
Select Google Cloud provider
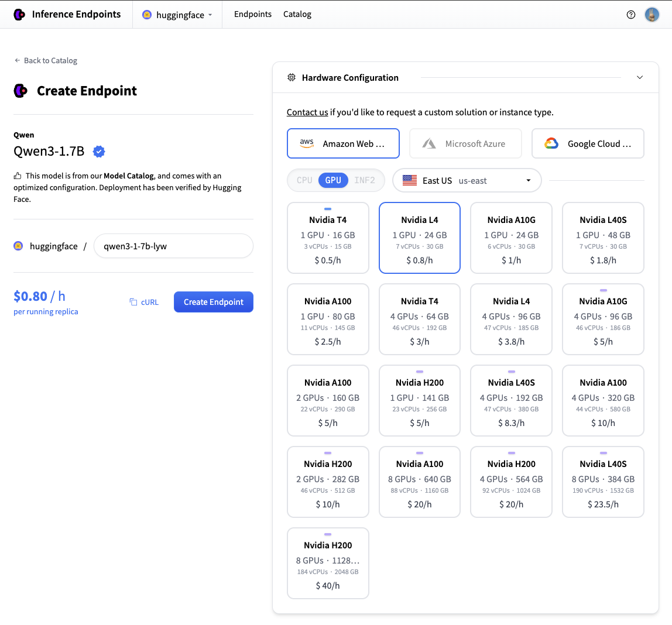588,143
